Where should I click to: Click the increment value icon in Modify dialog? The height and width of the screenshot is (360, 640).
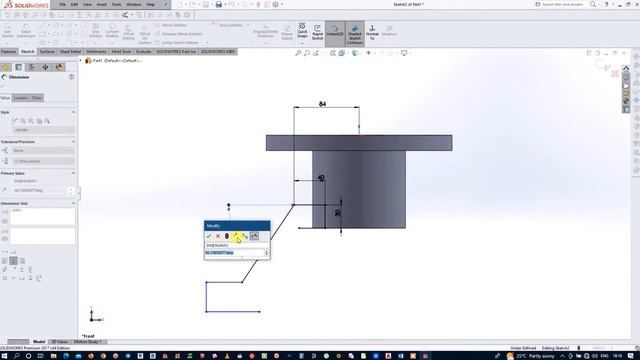(245, 237)
